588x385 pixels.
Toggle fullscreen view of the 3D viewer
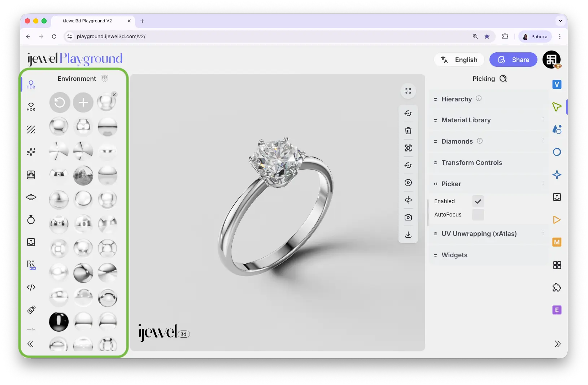(x=408, y=91)
